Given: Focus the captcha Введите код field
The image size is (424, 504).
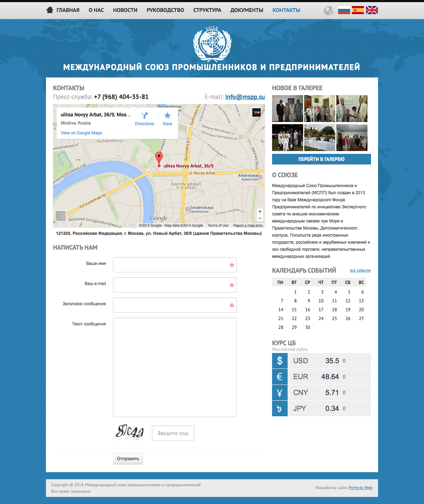Looking at the screenshot, I should (173, 433).
